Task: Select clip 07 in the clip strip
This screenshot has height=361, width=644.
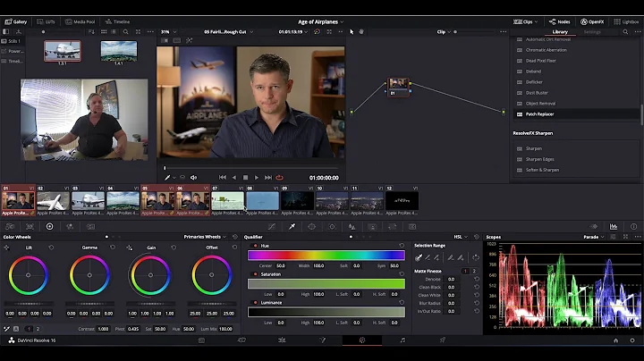Action: pyautogui.click(x=227, y=201)
